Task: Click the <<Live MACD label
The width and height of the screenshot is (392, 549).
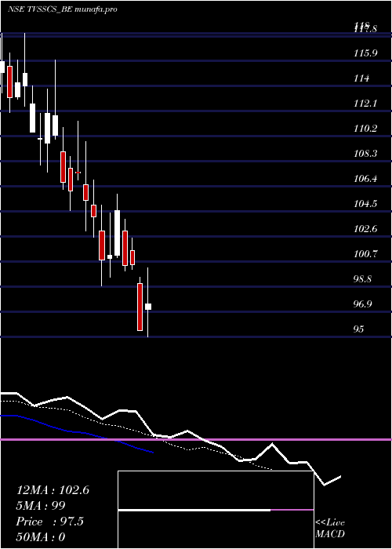Action: click(330, 529)
